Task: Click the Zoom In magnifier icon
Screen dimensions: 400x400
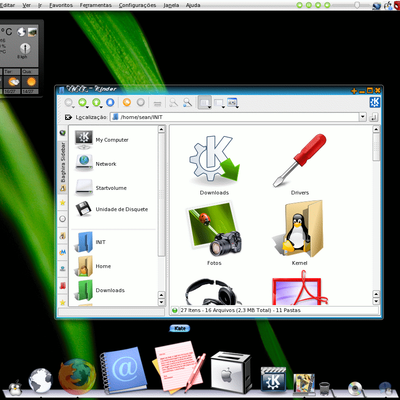Action: click(x=173, y=103)
